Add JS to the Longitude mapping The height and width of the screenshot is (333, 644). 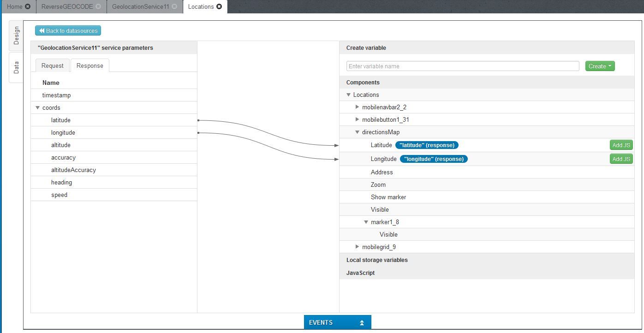coord(621,159)
